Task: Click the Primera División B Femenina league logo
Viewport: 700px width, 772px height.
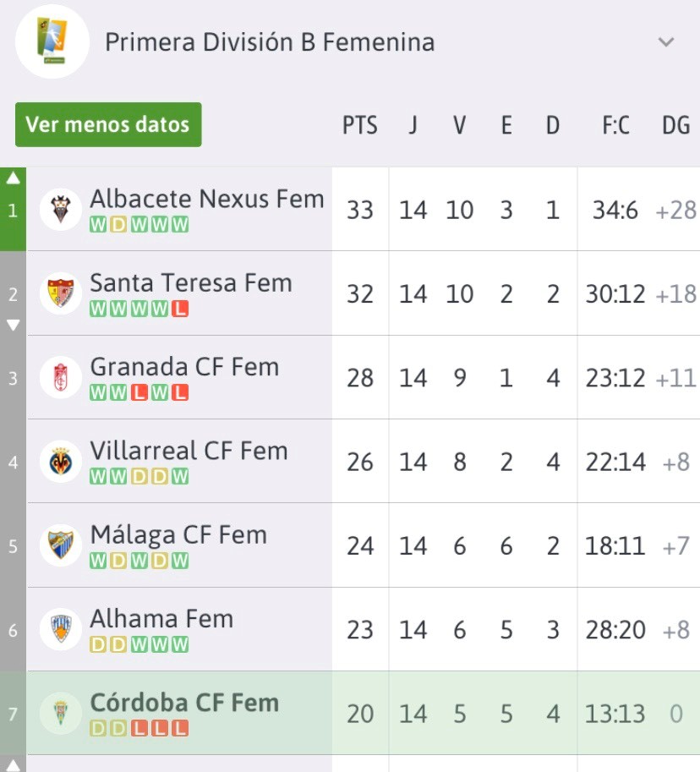Action: (x=52, y=41)
